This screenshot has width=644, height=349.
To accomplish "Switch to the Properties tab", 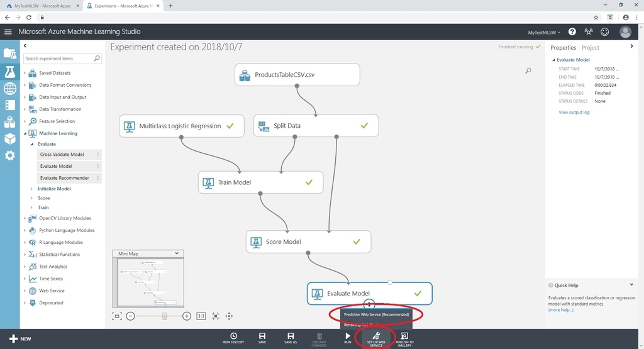I will [563, 48].
